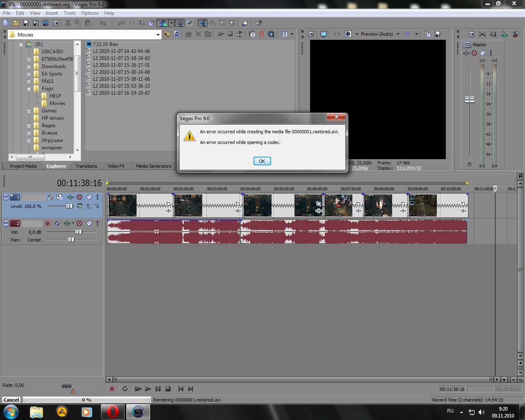Switch to the Media Generators tab

pos(154,166)
